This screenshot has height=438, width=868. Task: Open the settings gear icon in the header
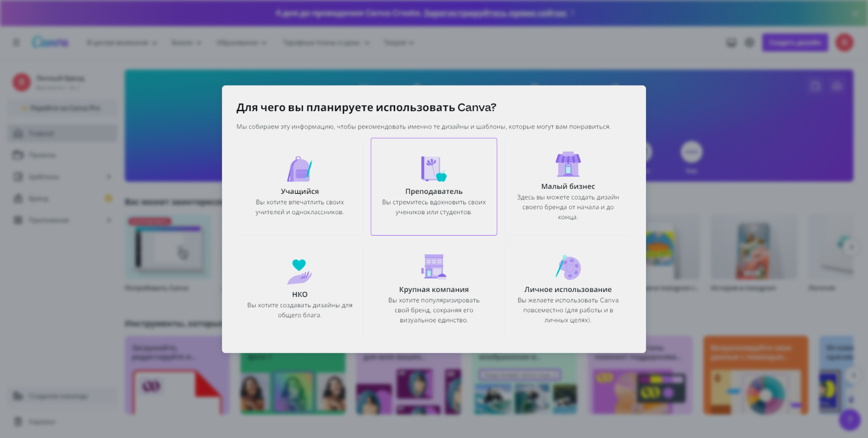750,42
